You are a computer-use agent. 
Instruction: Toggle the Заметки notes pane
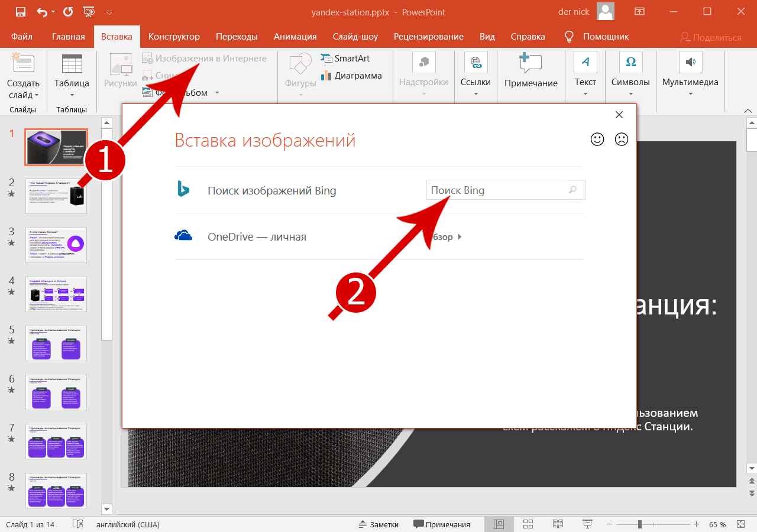tap(379, 524)
